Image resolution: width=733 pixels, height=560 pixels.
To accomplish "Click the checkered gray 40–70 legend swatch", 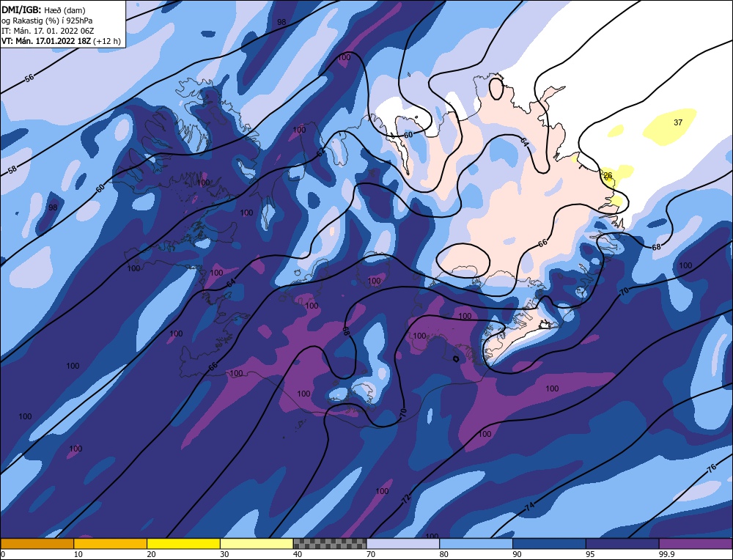I will (330, 543).
